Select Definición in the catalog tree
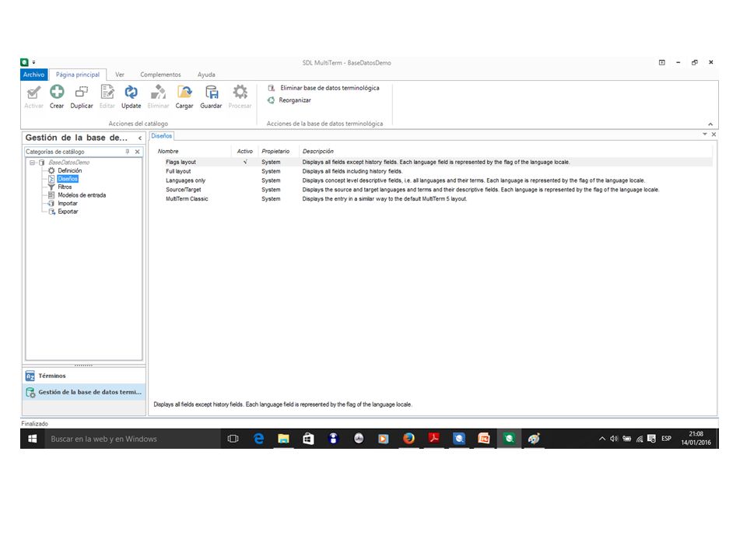The image size is (747, 560). 69,170
